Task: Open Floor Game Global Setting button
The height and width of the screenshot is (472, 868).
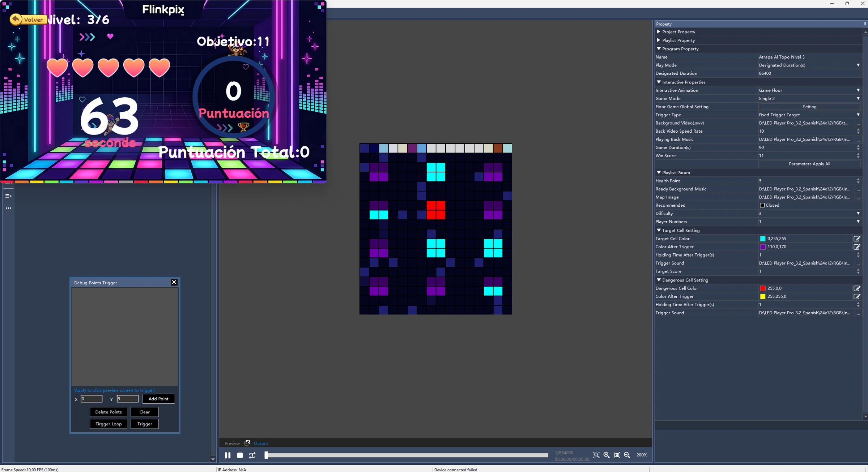Action: click(809, 107)
